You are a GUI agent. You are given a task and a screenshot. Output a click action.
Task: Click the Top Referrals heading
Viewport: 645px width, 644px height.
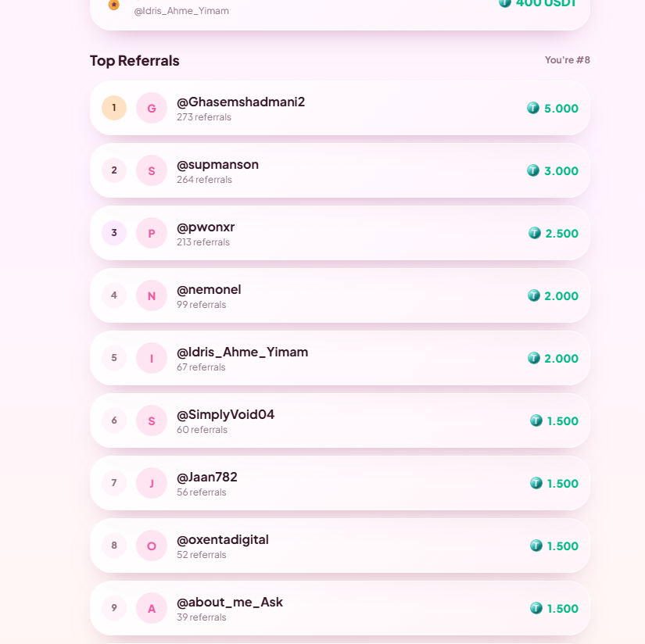pos(134,61)
